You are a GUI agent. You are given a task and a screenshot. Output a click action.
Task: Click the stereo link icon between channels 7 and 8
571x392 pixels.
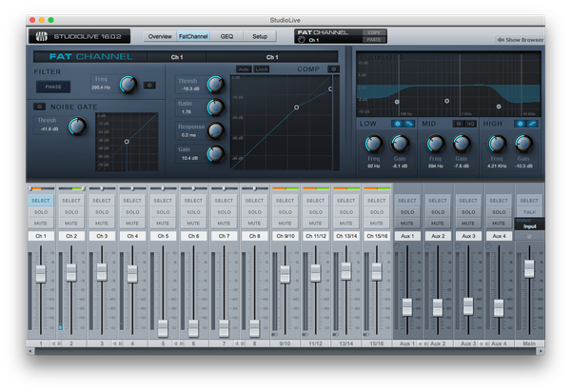(x=240, y=343)
